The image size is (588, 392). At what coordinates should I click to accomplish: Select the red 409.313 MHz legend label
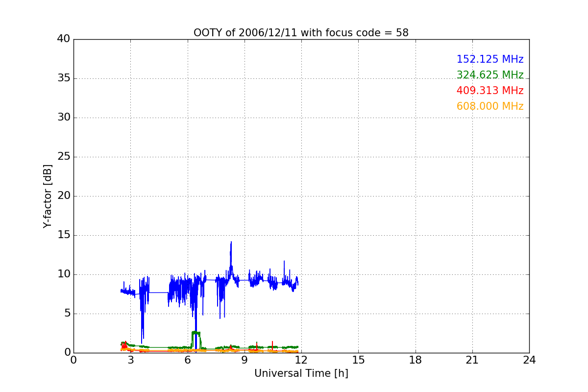coord(490,91)
